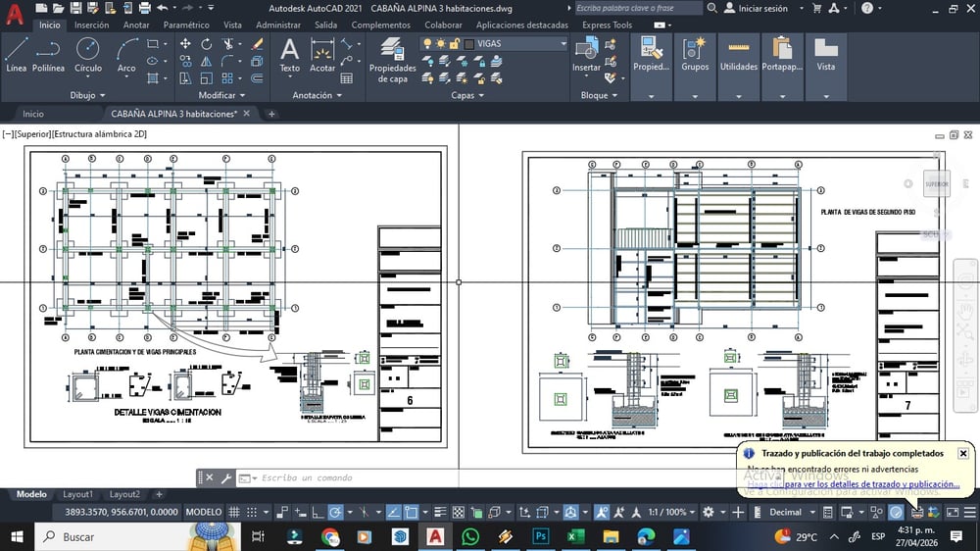The height and width of the screenshot is (551, 980).
Task: Open the Paramétrico ribbon tab
Action: (x=186, y=25)
